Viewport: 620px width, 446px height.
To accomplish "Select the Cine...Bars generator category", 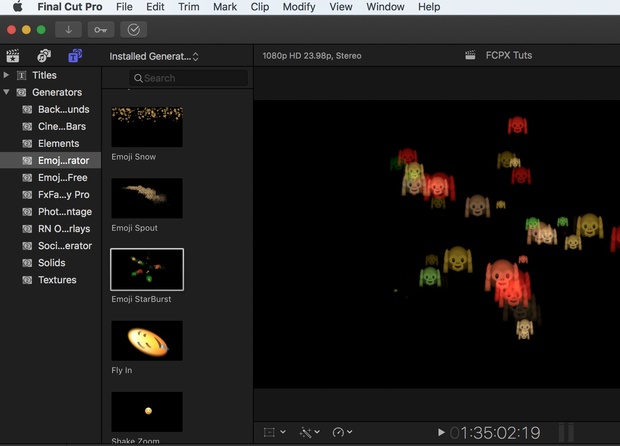I will (62, 127).
